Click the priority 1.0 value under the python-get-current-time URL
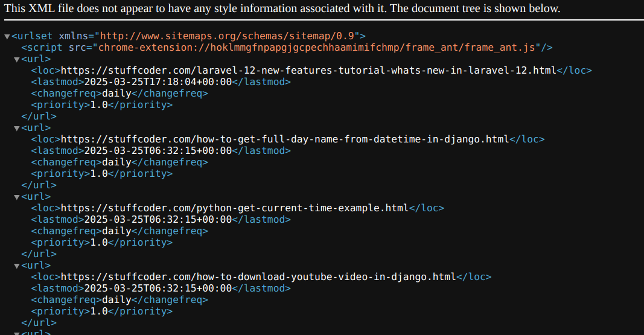The width and height of the screenshot is (644, 335). click(99, 242)
